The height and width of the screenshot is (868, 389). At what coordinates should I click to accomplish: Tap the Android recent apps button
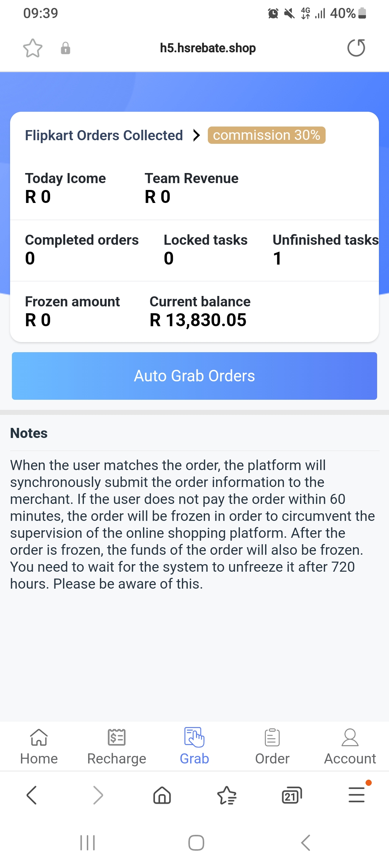click(88, 843)
